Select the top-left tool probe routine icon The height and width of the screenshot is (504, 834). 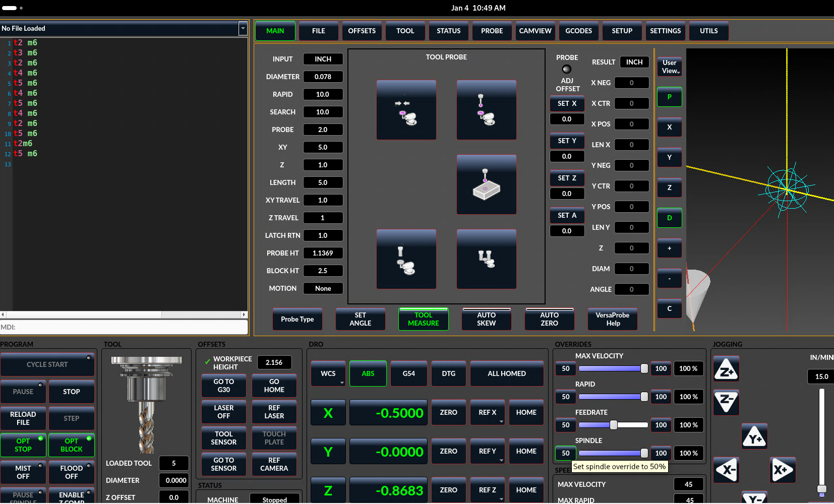406,110
